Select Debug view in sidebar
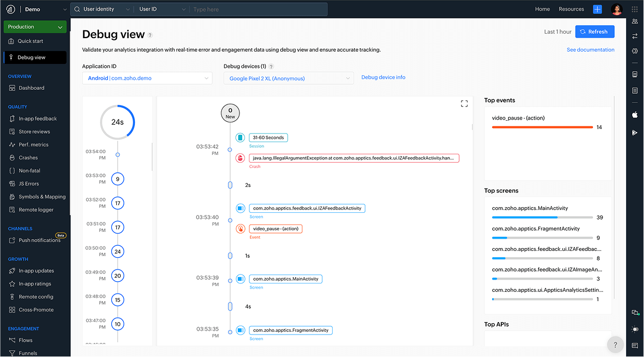The height and width of the screenshot is (357, 644). (x=35, y=57)
